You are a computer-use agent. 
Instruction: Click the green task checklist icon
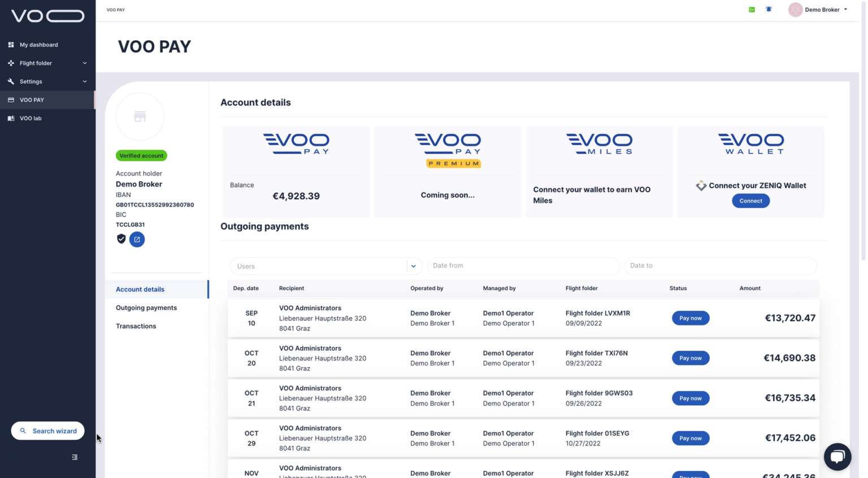coord(751,9)
